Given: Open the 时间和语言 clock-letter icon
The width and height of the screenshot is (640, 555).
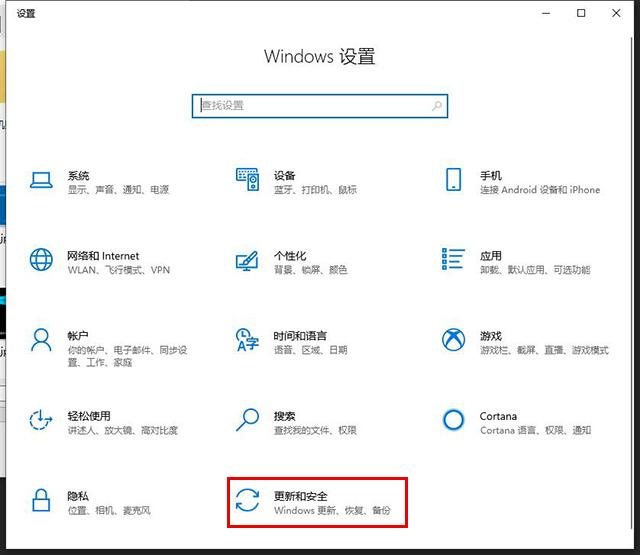Looking at the screenshot, I should [x=247, y=340].
